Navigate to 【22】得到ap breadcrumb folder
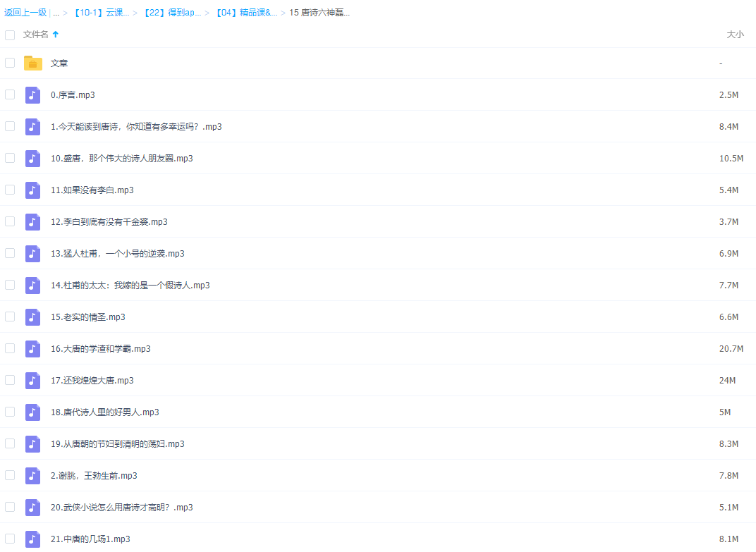The width and height of the screenshot is (756, 552). pyautogui.click(x=172, y=13)
